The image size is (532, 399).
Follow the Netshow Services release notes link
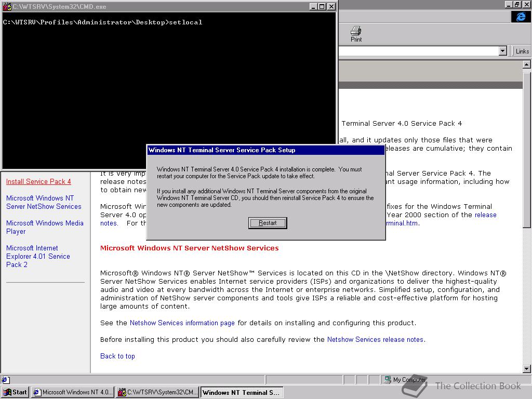click(375, 339)
